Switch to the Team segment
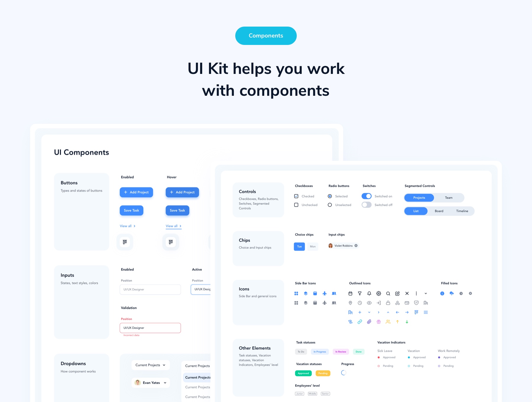 click(x=449, y=198)
